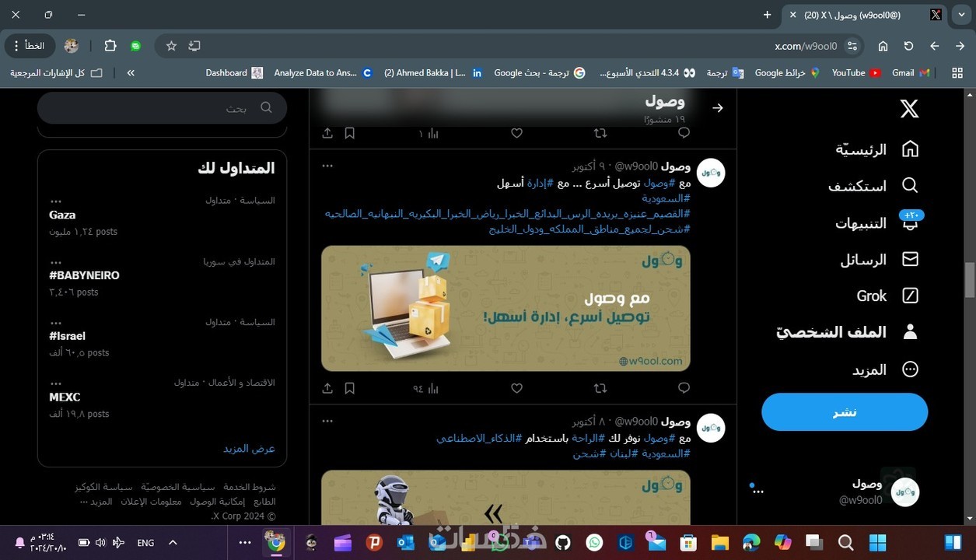976x560 pixels.
Task: Open options menu for MEXC trend
Action: pyautogui.click(x=56, y=383)
